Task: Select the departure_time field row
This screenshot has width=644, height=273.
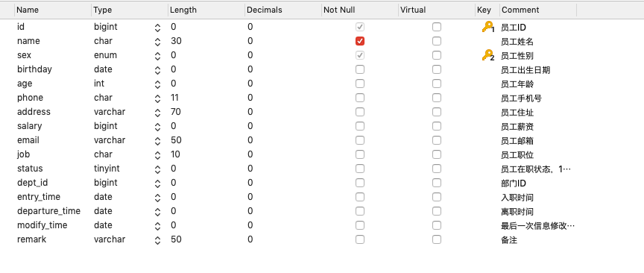Action: pos(322,211)
